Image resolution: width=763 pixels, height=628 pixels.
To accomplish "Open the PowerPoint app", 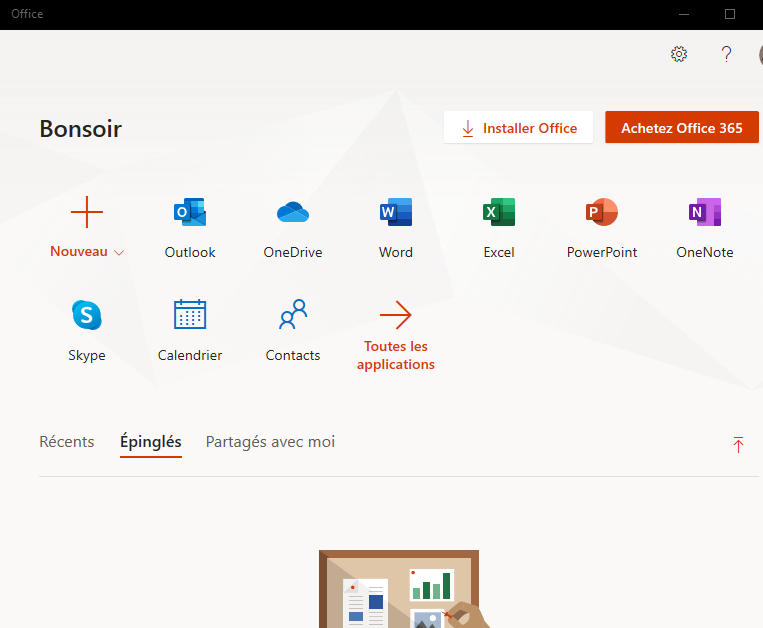I will coord(601,227).
